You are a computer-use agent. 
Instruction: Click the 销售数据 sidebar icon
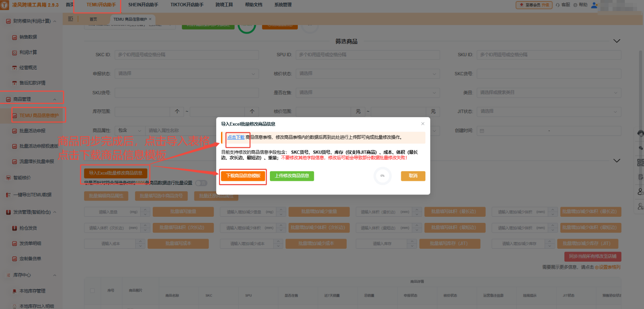pyautogui.click(x=15, y=37)
